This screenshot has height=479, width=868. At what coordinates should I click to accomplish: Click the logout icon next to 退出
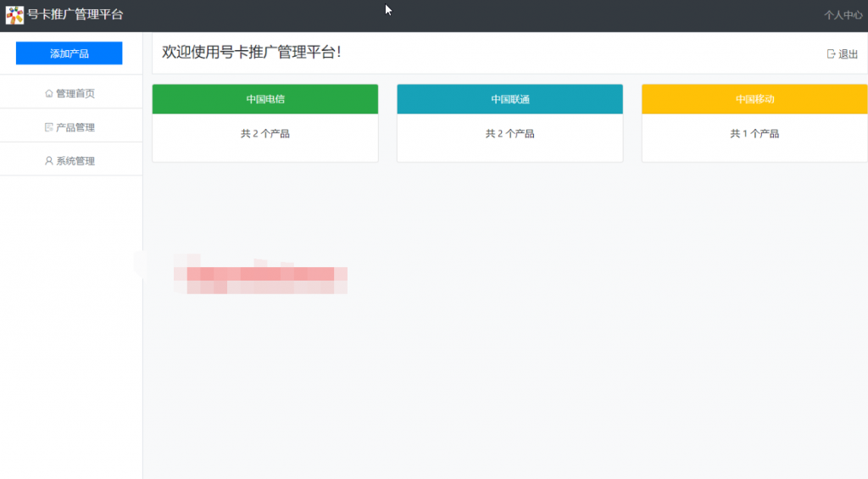[831, 53]
